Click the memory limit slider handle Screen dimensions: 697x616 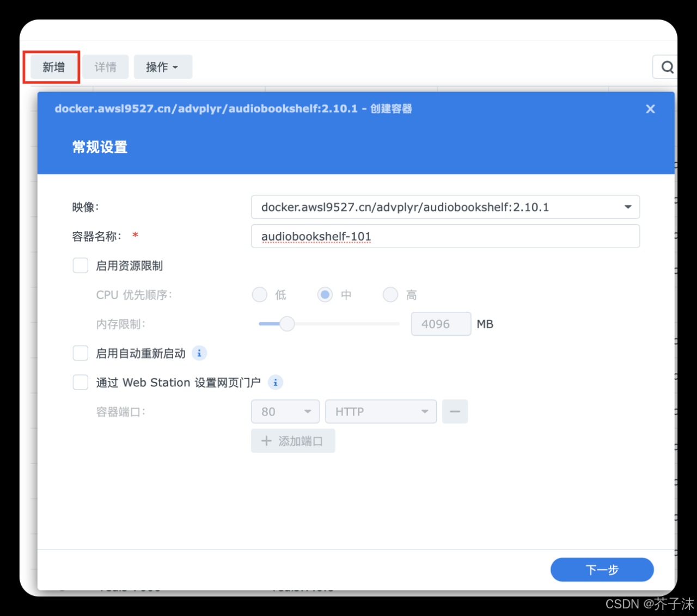point(288,324)
